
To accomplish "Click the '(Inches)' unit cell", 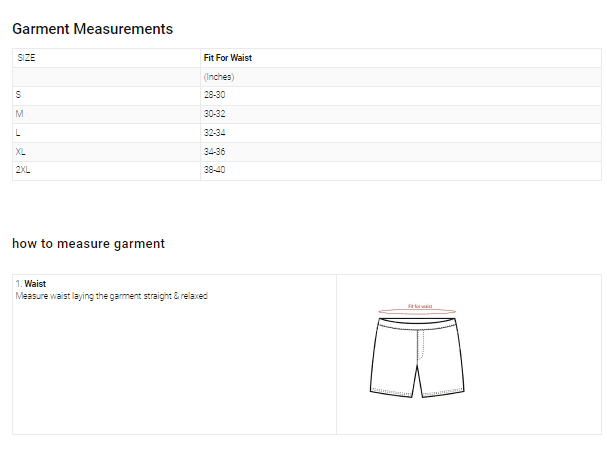I will (219, 77).
